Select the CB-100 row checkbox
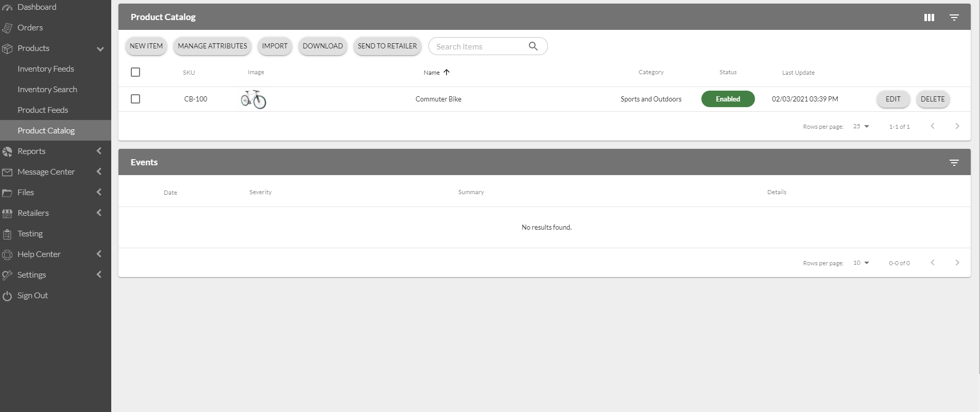 pos(135,99)
